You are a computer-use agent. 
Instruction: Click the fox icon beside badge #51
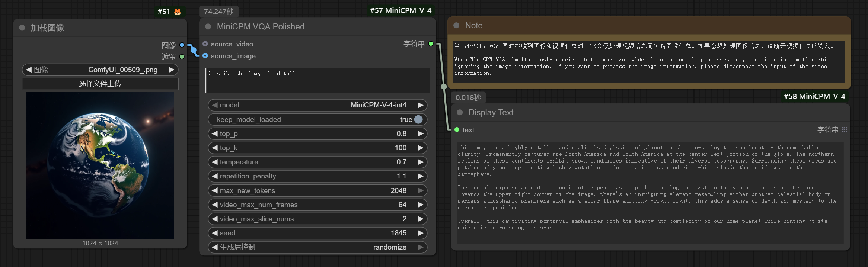coord(178,12)
